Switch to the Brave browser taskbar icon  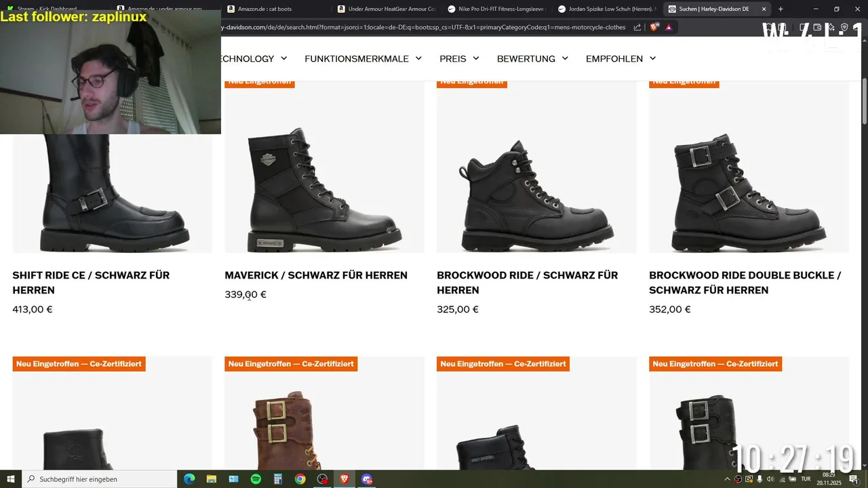coord(344,479)
